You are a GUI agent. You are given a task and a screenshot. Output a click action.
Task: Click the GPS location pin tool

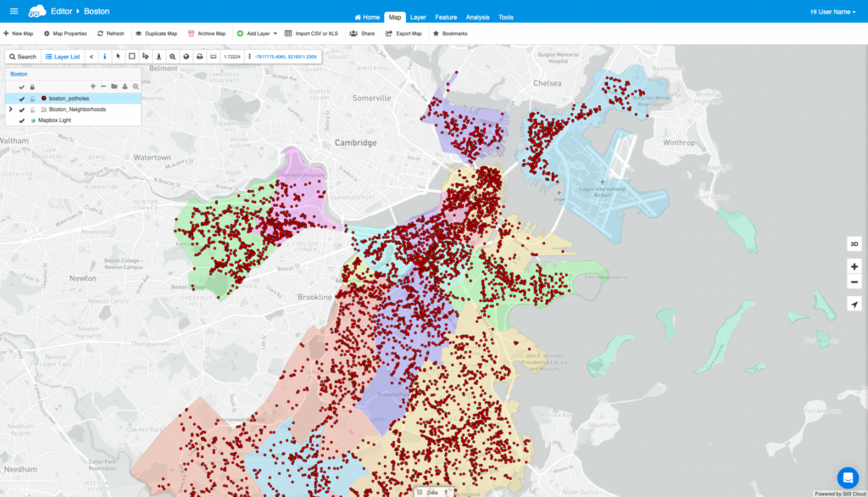point(158,56)
